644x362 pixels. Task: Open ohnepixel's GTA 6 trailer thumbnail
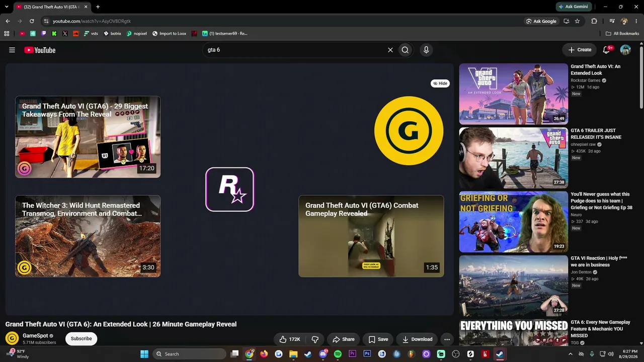(513, 157)
